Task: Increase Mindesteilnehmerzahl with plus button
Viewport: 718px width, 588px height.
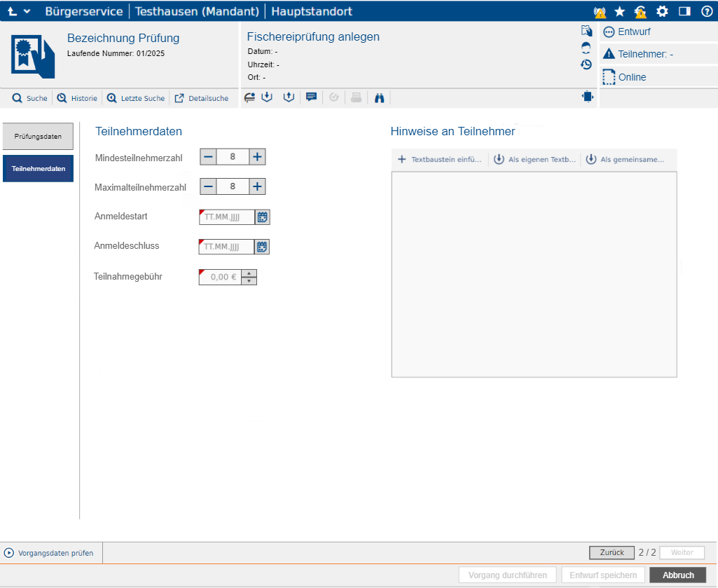Action: (x=257, y=157)
